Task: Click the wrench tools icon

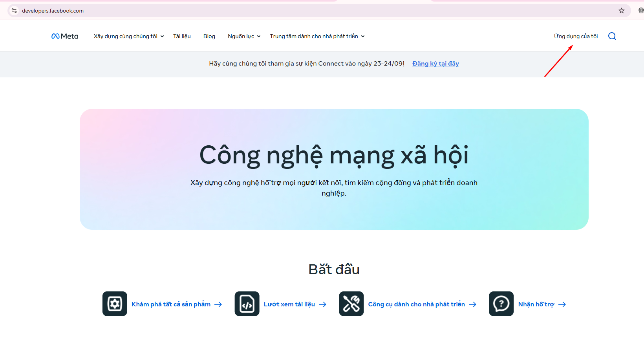Action: click(x=351, y=304)
